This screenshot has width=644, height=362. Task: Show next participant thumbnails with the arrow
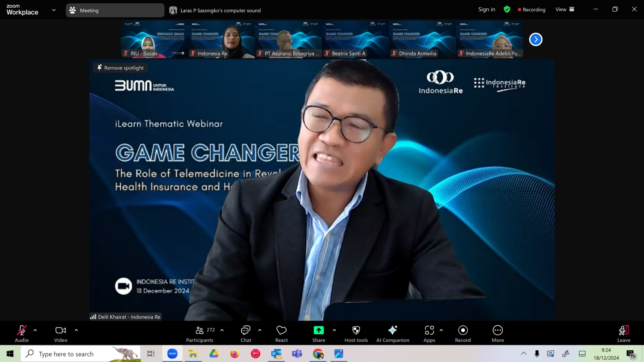[536, 39]
